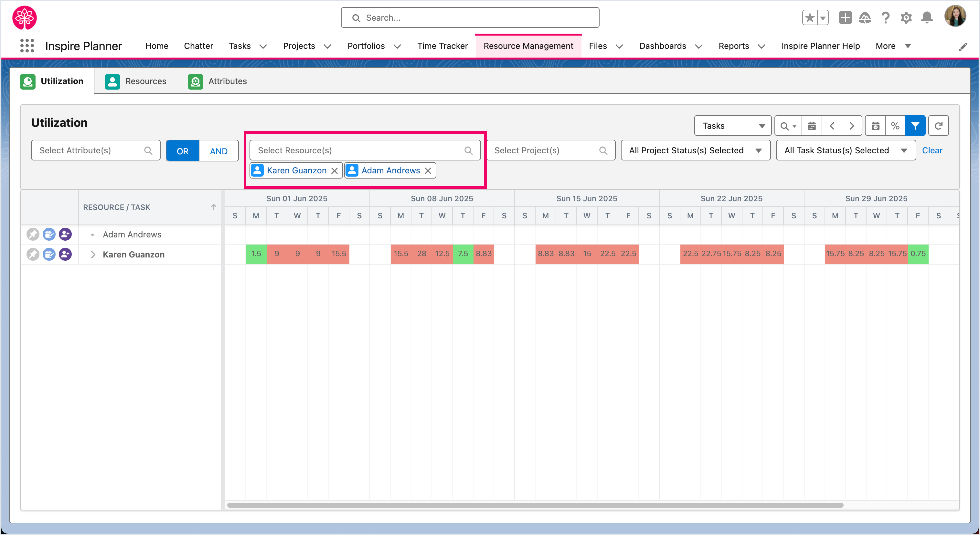This screenshot has height=535, width=980.
Task: Expand Karen Guanzon row
Action: (93, 254)
